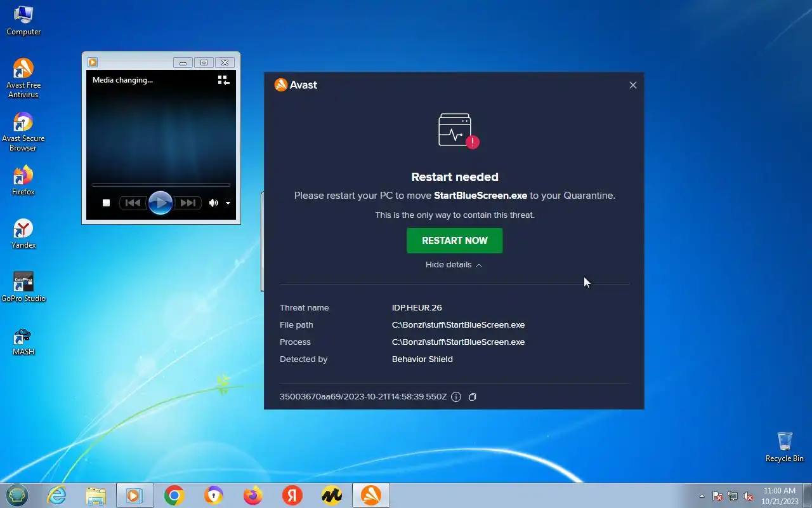This screenshot has width=812, height=508.
Task: Click the File path value C:\Bonzi\stuff\StartBlueScreen.exe
Action: click(x=458, y=325)
